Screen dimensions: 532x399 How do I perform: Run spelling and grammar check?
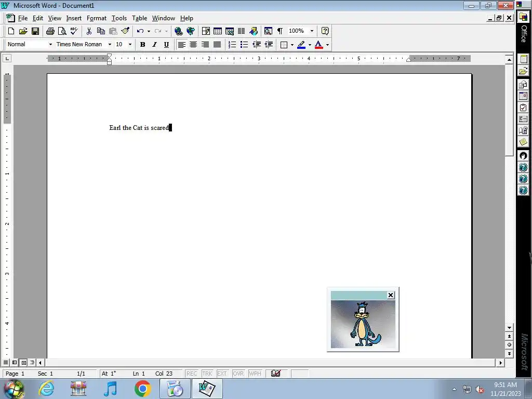(74, 31)
